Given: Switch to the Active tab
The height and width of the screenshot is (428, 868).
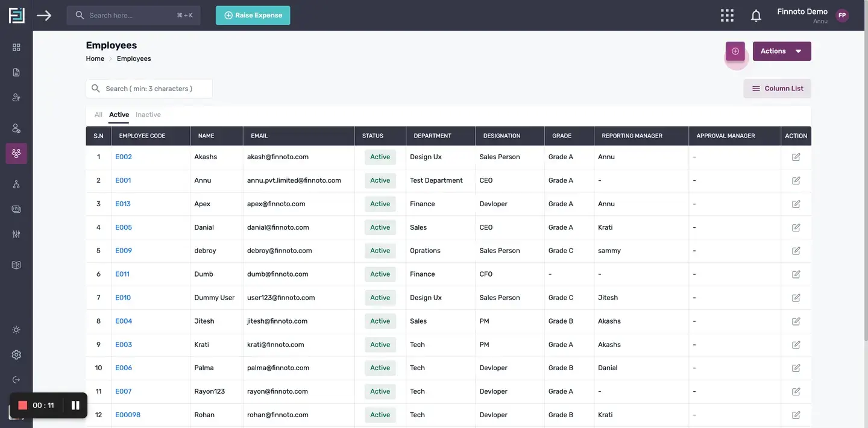Looking at the screenshot, I should [x=119, y=115].
